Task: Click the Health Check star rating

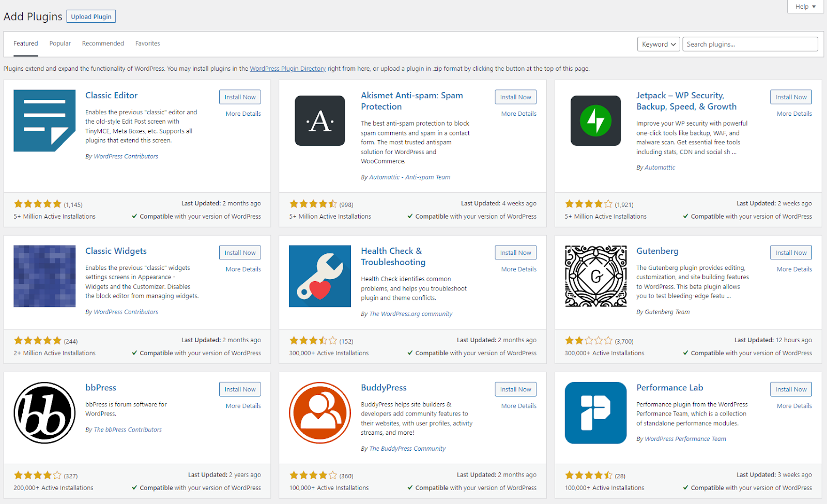Action: 313,341
